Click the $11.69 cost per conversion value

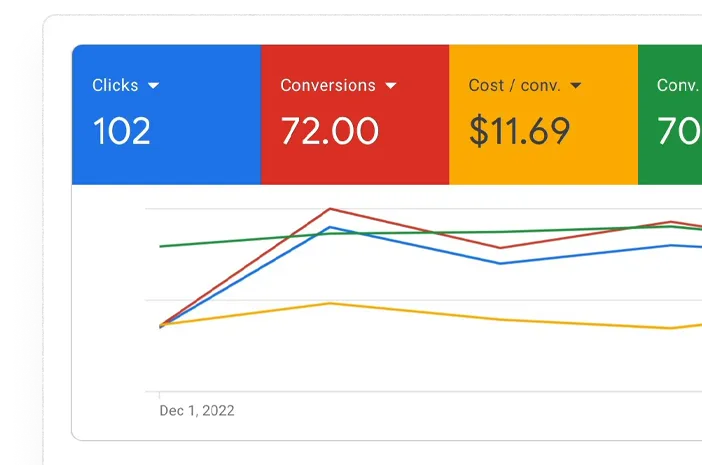click(x=519, y=131)
